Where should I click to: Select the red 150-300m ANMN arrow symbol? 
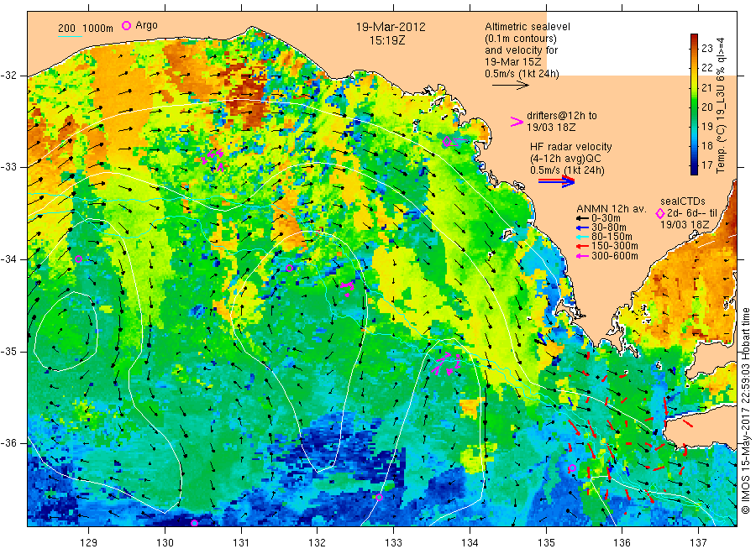[582, 246]
